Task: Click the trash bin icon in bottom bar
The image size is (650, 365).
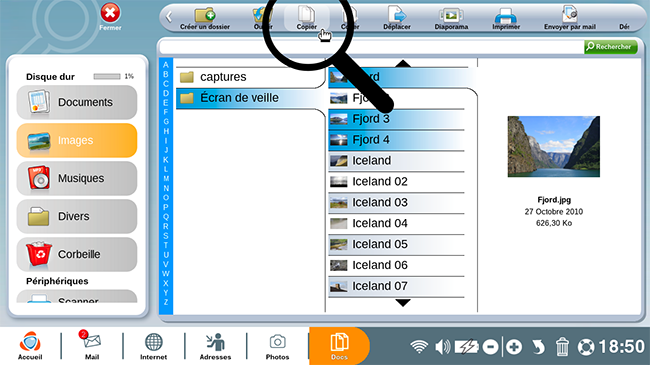Action: [x=562, y=346]
